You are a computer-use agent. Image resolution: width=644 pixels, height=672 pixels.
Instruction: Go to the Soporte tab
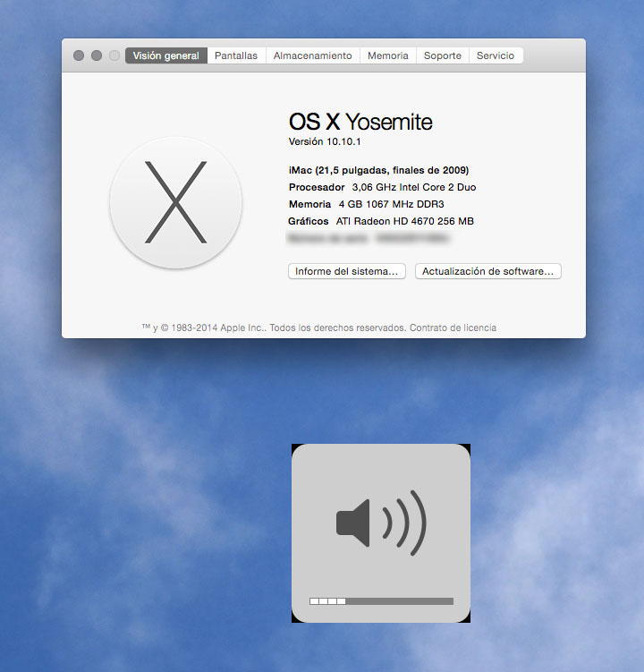(443, 55)
